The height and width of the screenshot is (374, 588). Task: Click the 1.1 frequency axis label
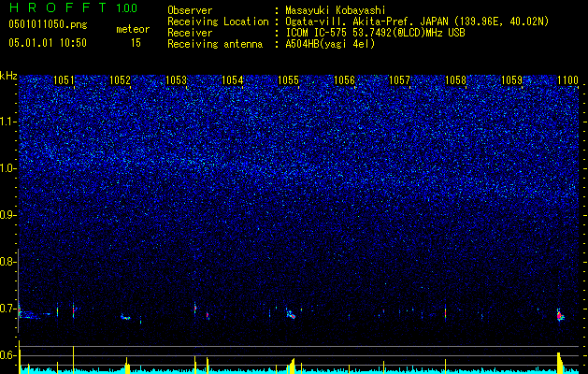point(7,122)
